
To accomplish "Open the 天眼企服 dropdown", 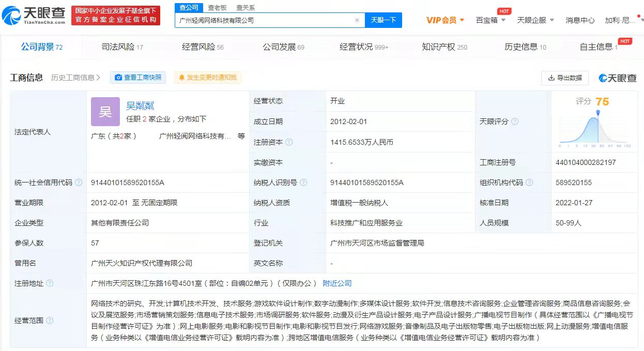I will [x=535, y=20].
